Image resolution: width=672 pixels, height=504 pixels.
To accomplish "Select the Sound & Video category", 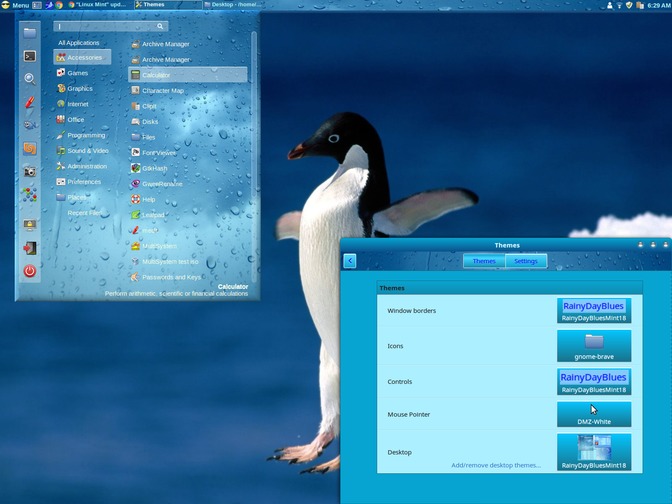I will tap(82, 150).
